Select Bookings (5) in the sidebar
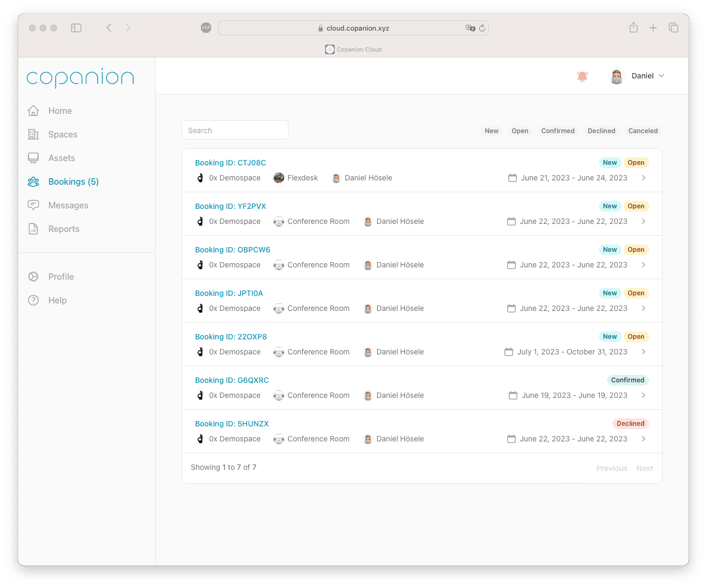Viewport: 707px width, 588px height. coord(73,182)
